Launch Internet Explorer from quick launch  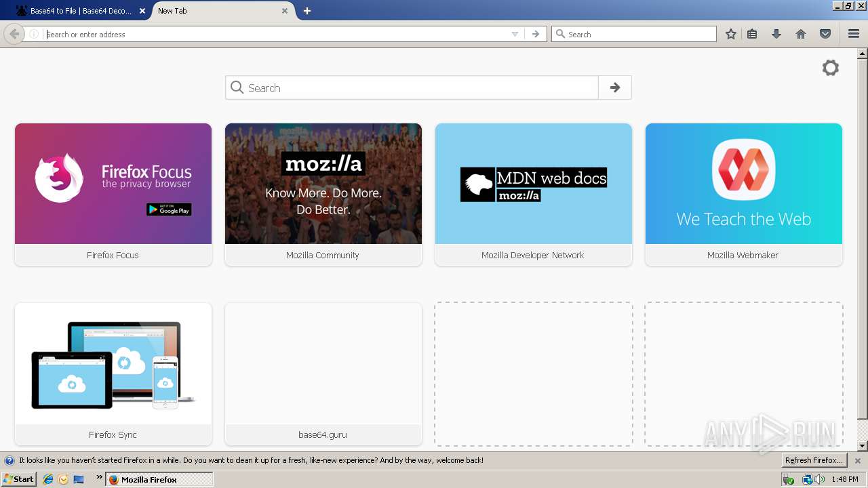(47, 479)
